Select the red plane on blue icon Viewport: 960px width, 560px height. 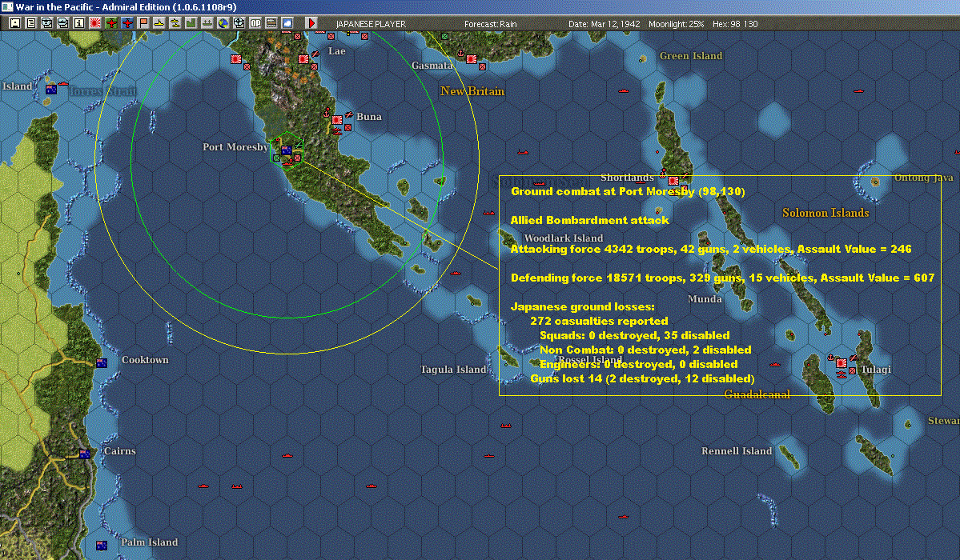[127, 23]
